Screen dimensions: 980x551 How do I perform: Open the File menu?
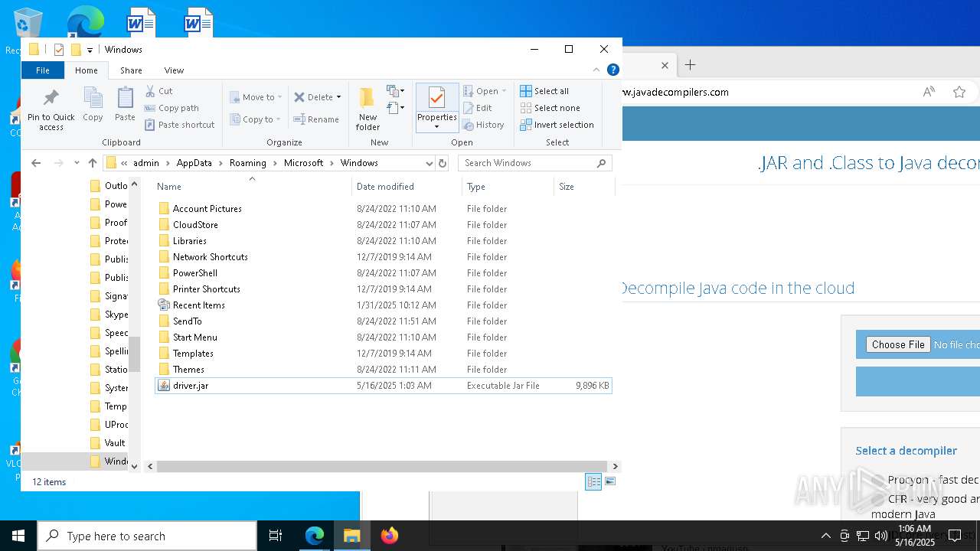coord(43,70)
